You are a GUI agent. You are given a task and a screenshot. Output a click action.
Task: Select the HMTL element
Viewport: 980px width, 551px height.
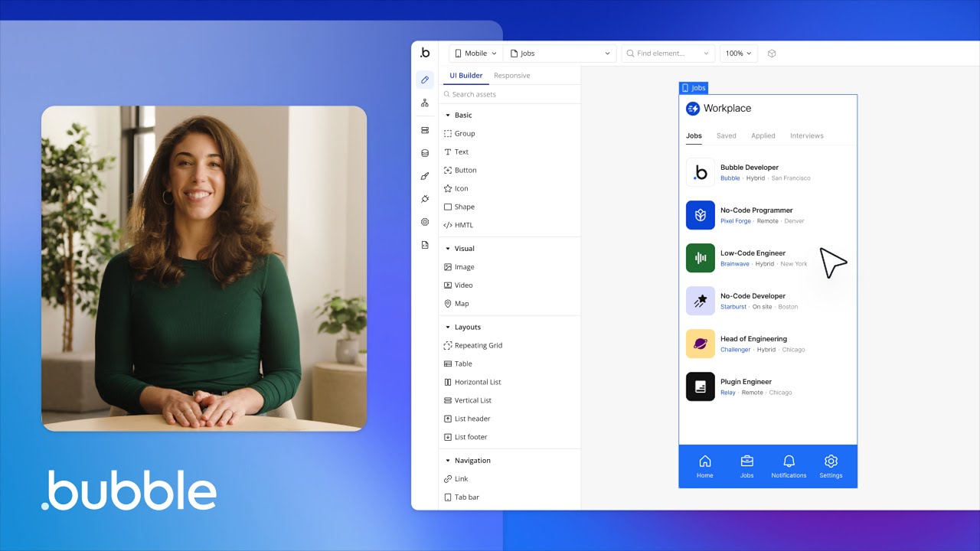click(x=459, y=225)
